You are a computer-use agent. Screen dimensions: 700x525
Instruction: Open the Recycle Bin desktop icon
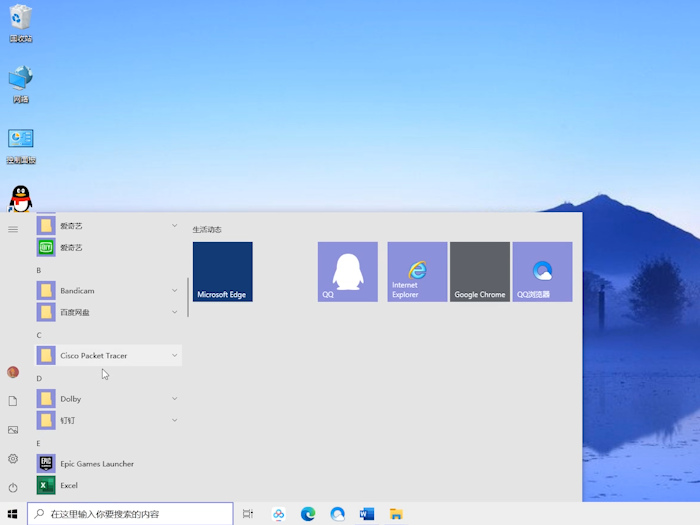click(21, 23)
